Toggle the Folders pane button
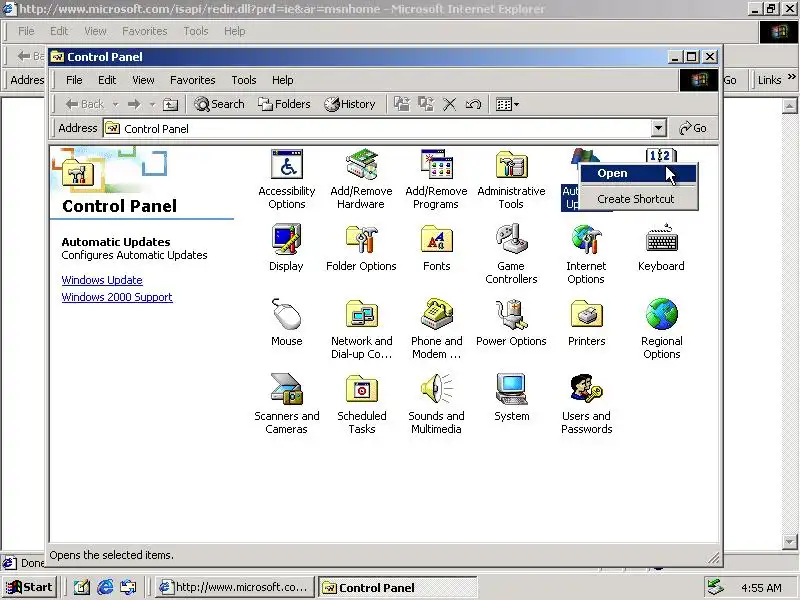 pyautogui.click(x=284, y=105)
